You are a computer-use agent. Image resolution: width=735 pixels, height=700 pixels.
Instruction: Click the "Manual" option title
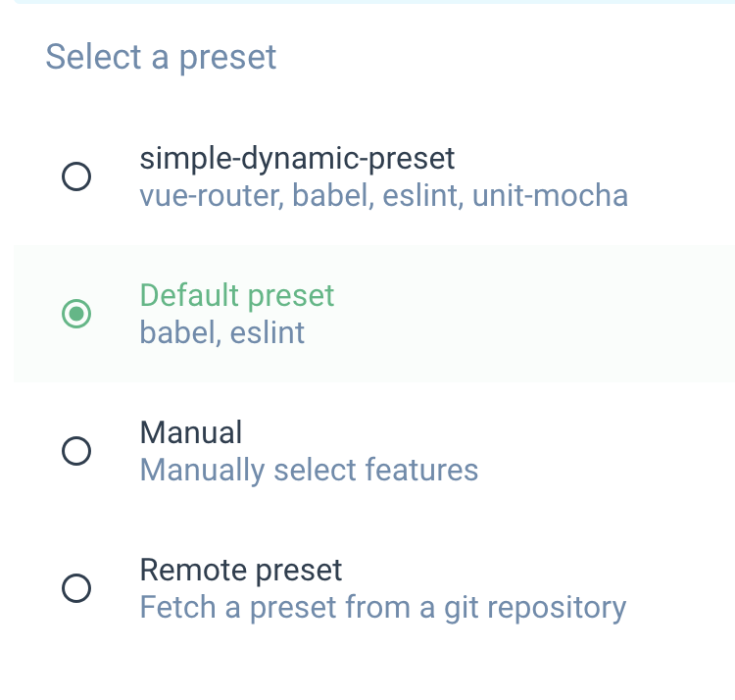tap(190, 432)
